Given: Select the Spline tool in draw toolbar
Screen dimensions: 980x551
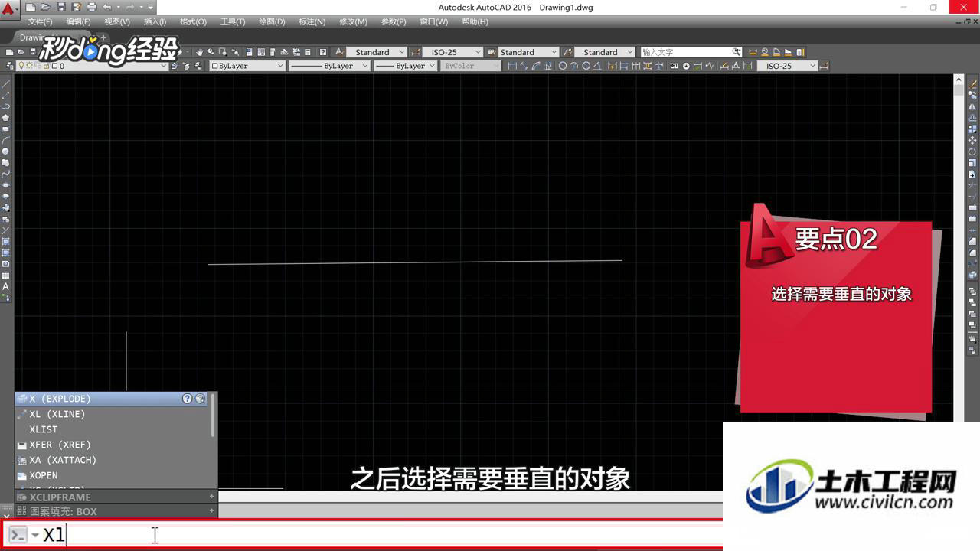Looking at the screenshot, I should point(5,174).
